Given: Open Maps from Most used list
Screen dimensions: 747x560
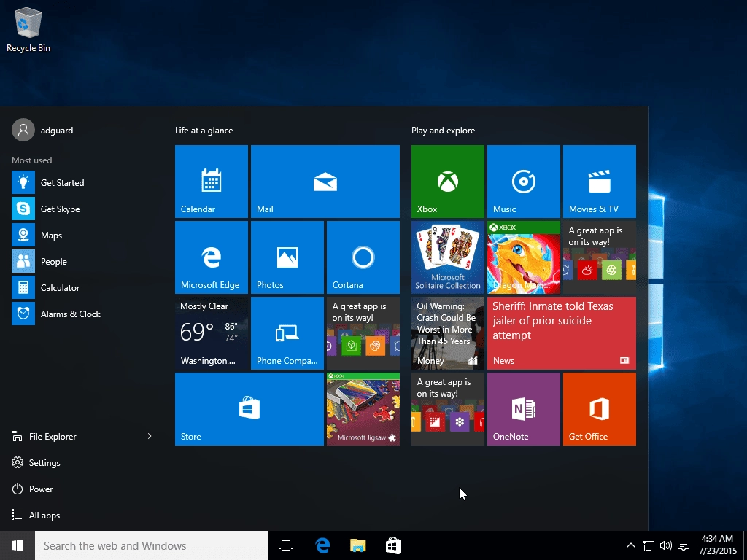Looking at the screenshot, I should click(83, 236).
